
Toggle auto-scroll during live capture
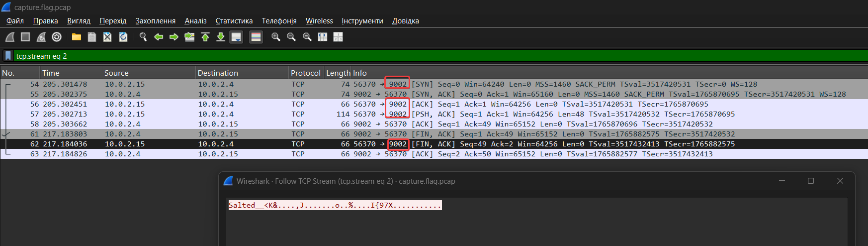click(236, 37)
